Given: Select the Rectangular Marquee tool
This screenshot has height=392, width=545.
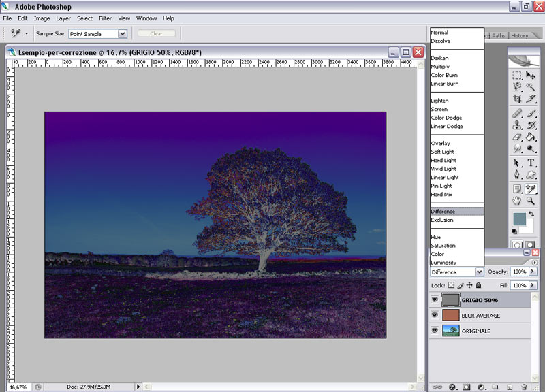Looking at the screenshot, I should 517,76.
